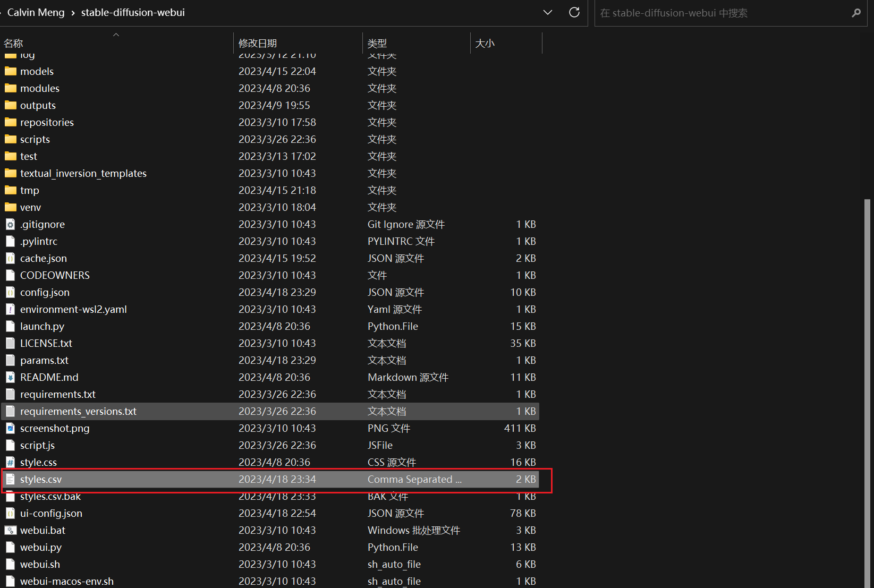Screen dimensions: 874x588
Task: Click the Yaml 源文件 type cell
Action: pyautogui.click(x=395, y=309)
